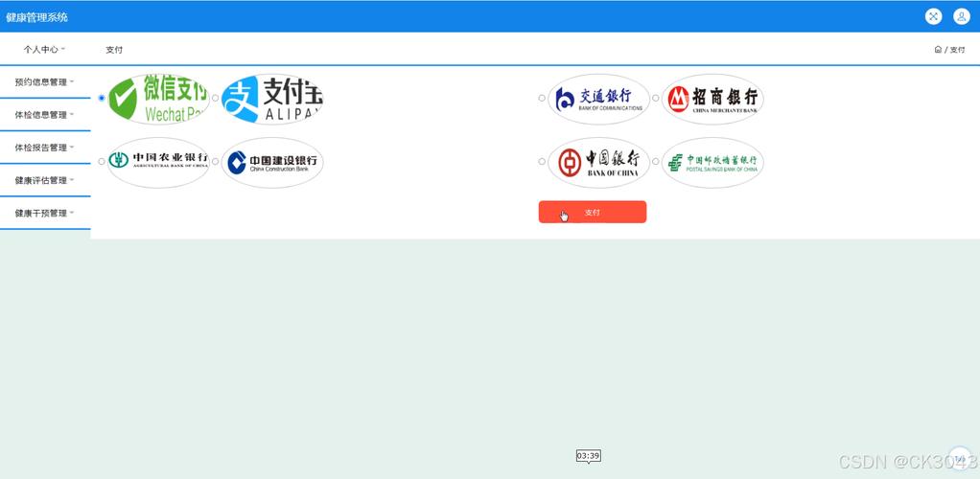Select the 中国农业银行 radio button
The width and height of the screenshot is (980, 479).
point(102,162)
